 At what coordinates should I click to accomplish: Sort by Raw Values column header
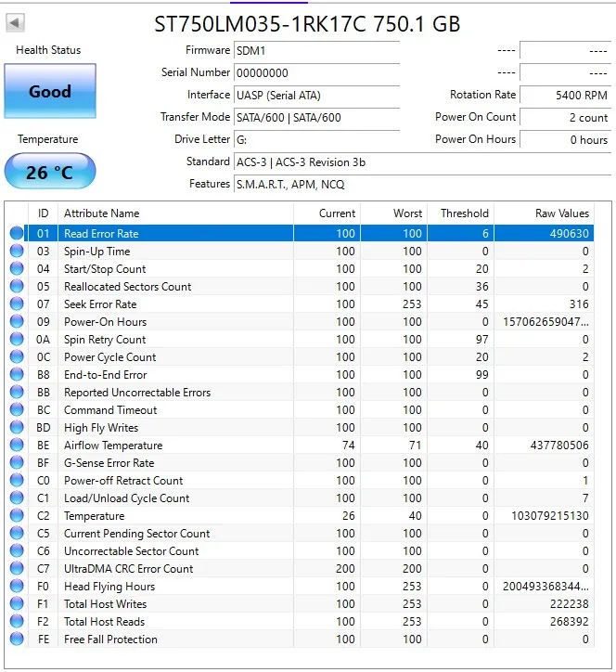pos(544,213)
